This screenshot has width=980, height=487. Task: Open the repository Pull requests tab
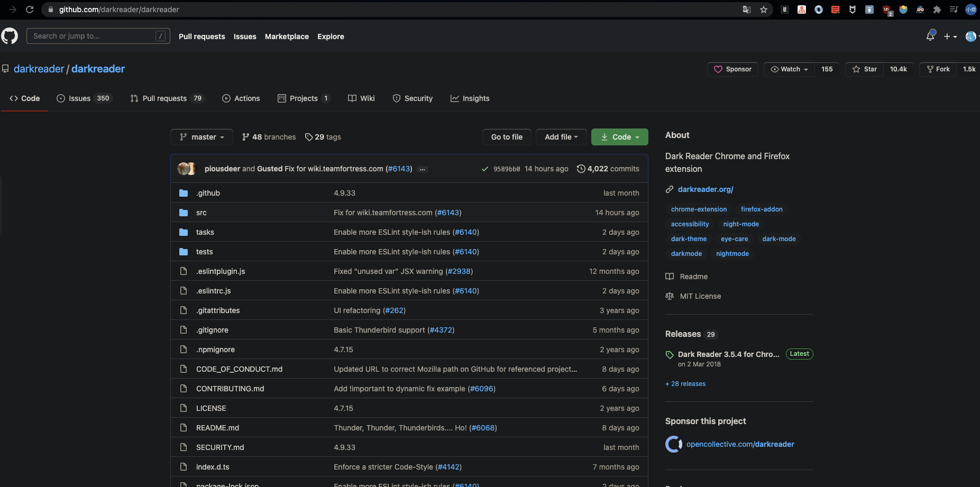(x=167, y=98)
